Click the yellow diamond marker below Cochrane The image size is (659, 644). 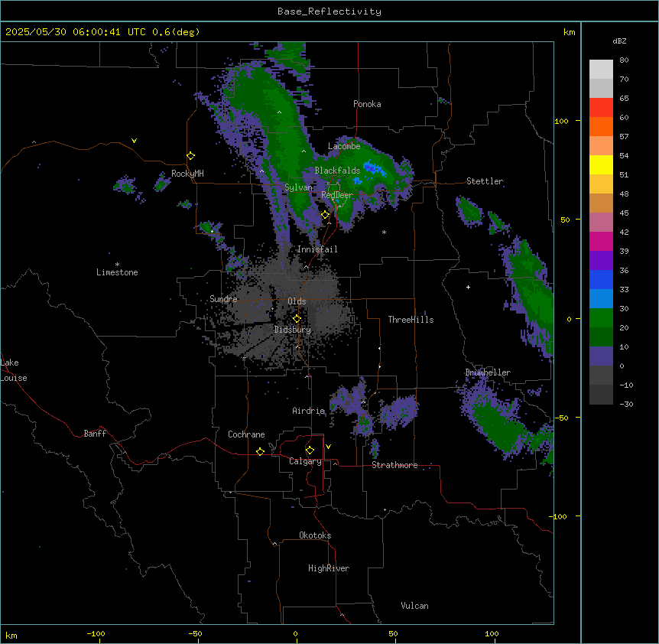[260, 451]
